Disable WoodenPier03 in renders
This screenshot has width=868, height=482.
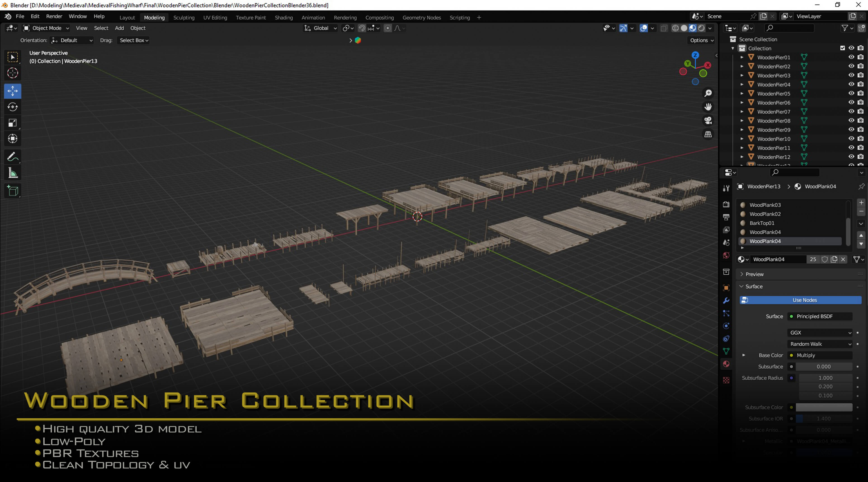point(861,75)
